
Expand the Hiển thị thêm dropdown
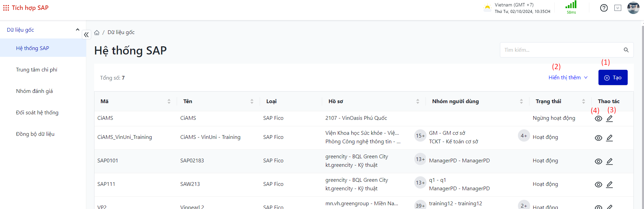pos(568,78)
